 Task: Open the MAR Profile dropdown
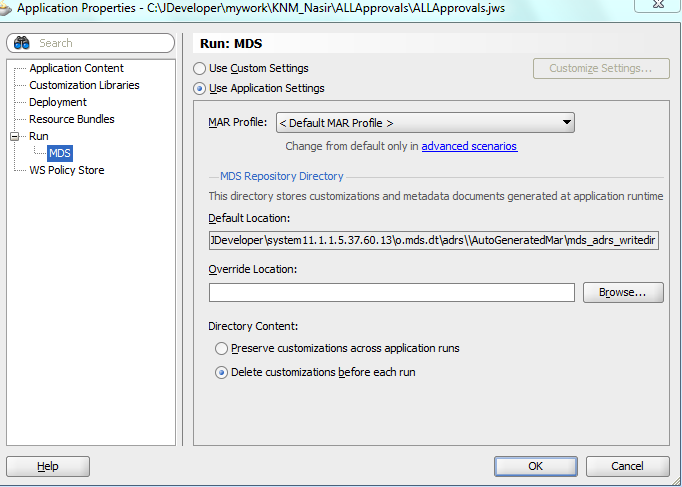click(425, 123)
